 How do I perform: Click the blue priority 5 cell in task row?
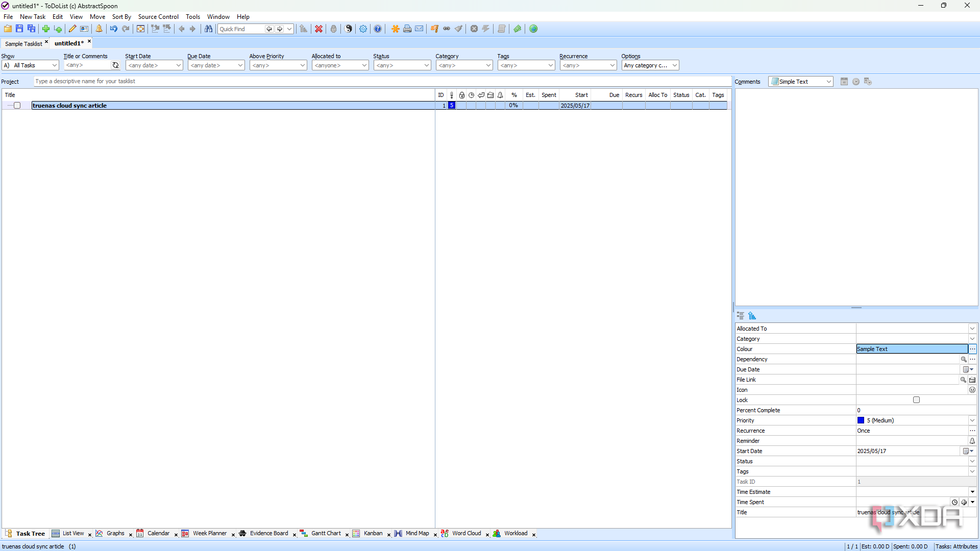click(452, 106)
